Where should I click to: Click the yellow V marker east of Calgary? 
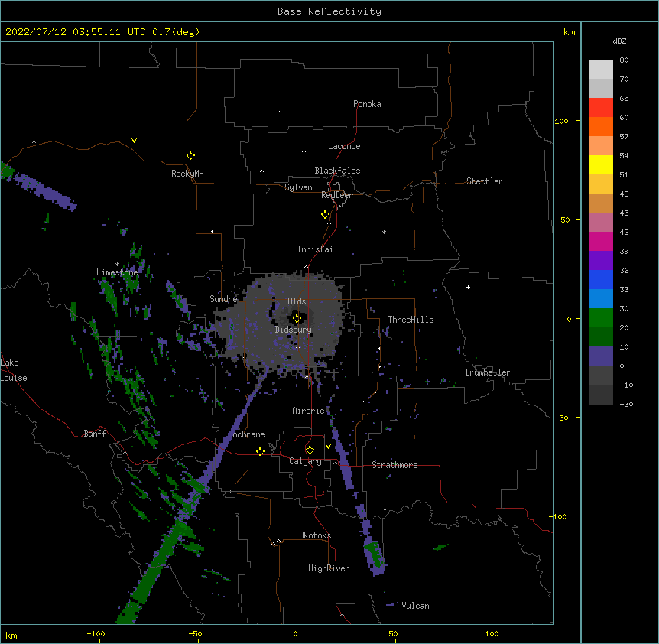point(328,447)
